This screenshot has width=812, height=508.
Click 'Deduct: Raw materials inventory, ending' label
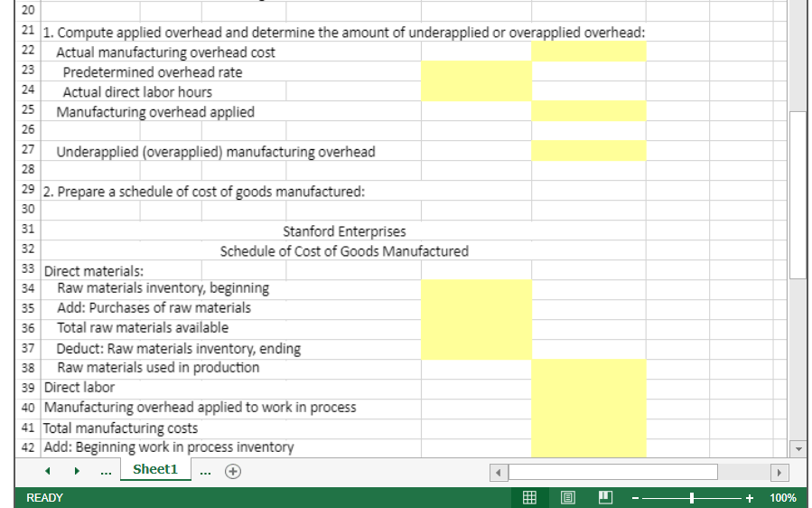click(x=178, y=348)
